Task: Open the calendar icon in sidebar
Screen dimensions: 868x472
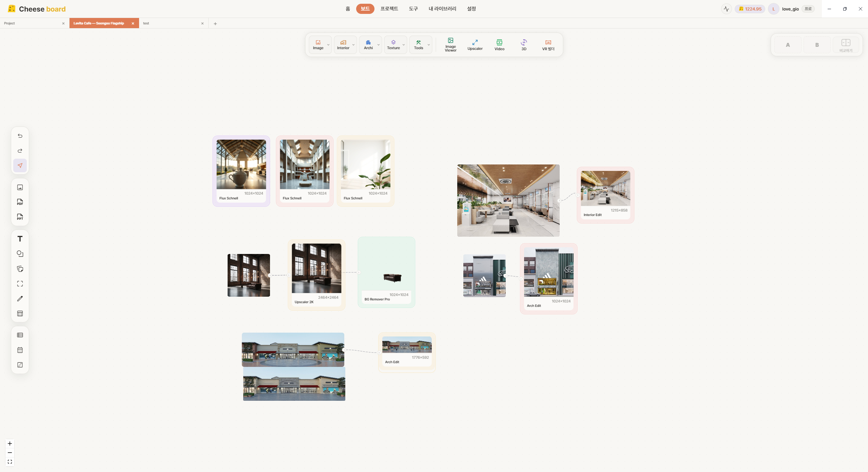Action: pos(20,350)
